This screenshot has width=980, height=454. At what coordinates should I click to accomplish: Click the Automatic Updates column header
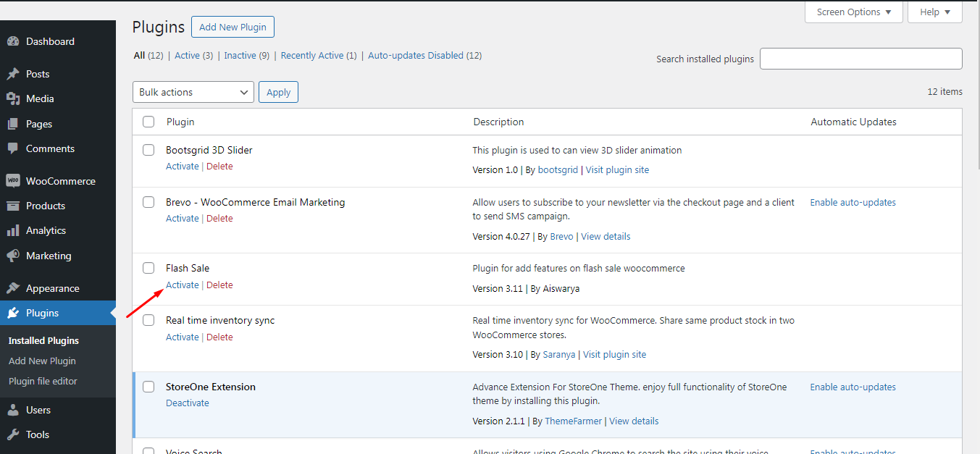(853, 122)
